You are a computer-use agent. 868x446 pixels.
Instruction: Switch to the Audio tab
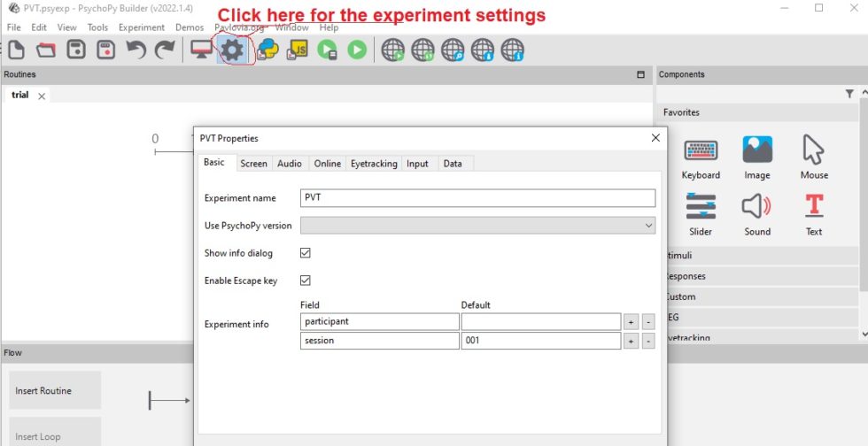290,163
